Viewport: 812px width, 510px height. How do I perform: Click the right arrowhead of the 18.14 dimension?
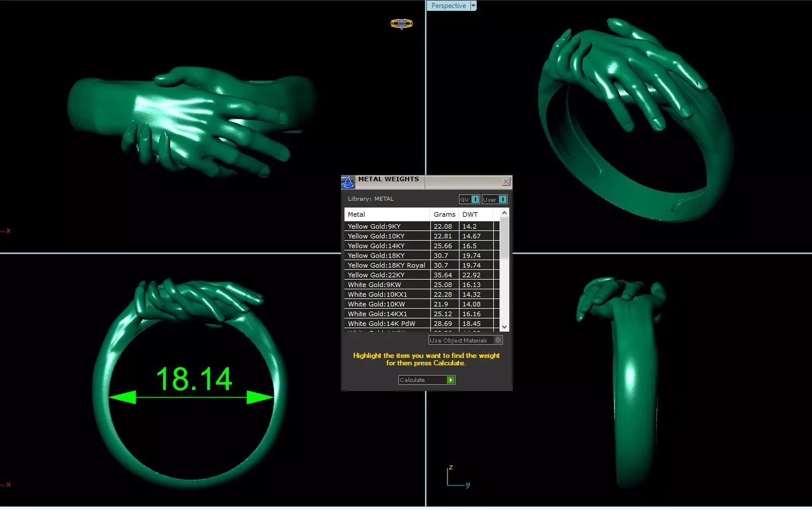tap(260, 397)
